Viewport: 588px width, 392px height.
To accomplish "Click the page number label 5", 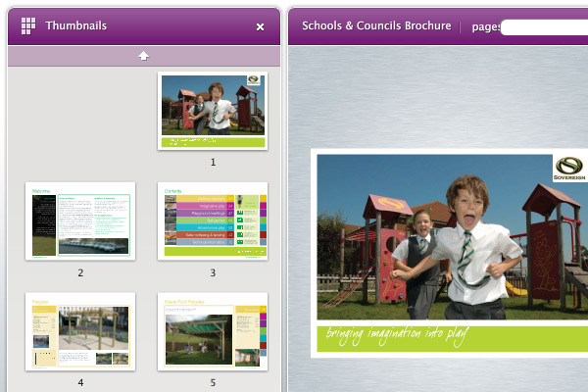I will tap(213, 382).
